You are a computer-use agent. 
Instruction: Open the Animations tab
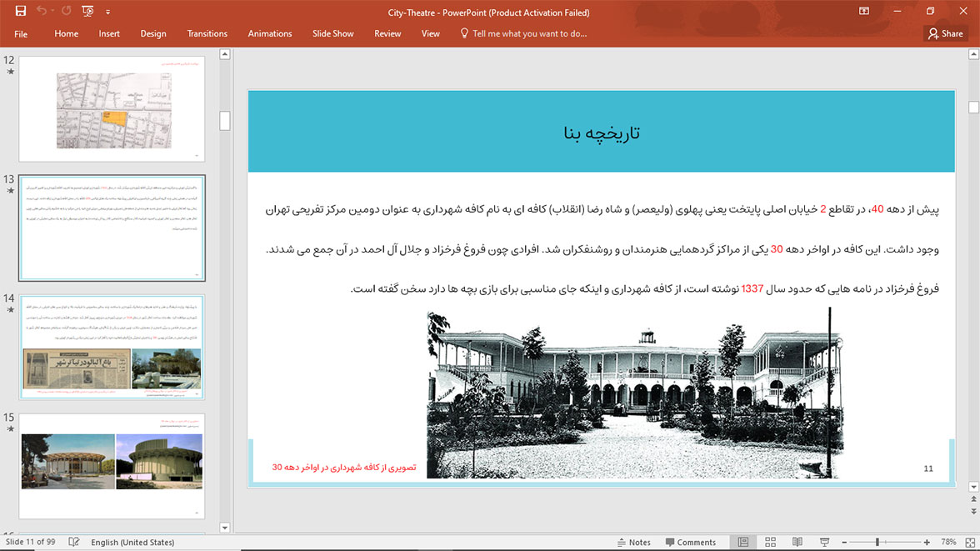click(x=270, y=34)
